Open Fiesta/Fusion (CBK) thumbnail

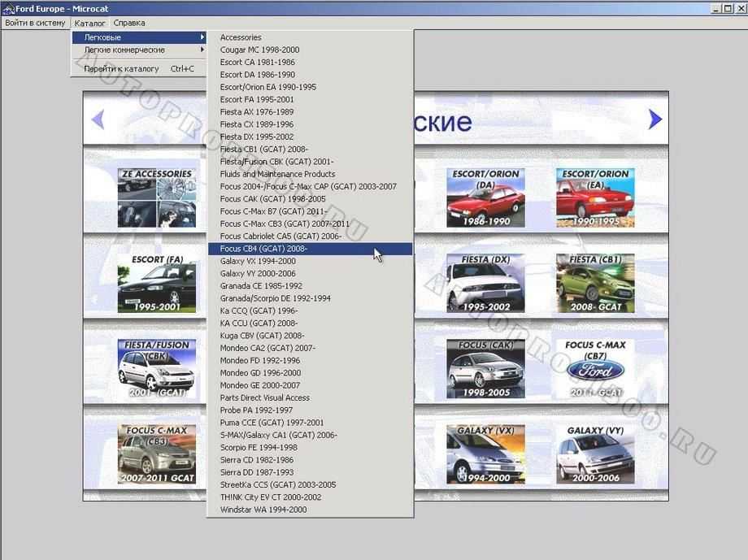tap(156, 369)
